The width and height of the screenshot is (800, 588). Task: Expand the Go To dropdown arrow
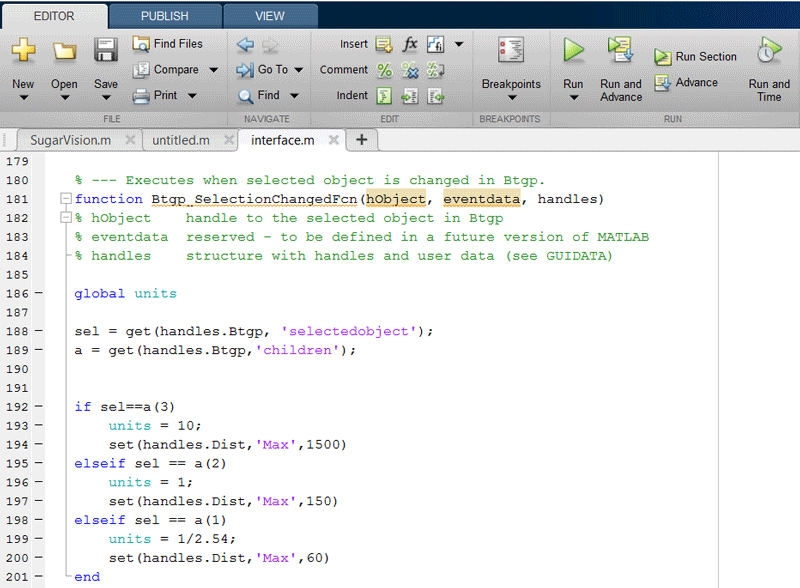pyautogui.click(x=298, y=70)
